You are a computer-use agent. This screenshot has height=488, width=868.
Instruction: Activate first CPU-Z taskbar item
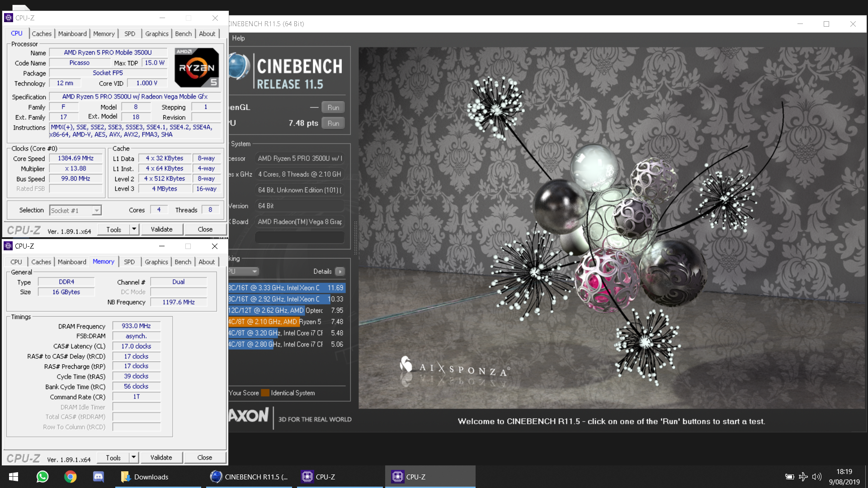(340, 477)
